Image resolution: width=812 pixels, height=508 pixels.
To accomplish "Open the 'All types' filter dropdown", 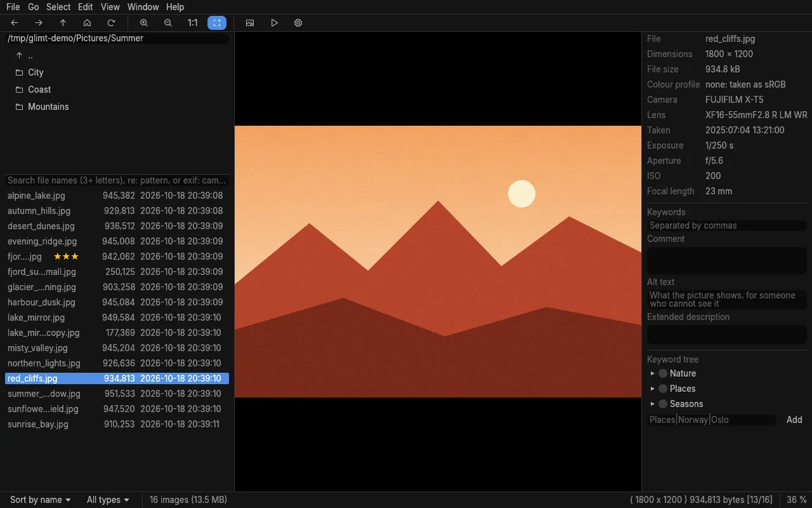I will [x=108, y=500].
